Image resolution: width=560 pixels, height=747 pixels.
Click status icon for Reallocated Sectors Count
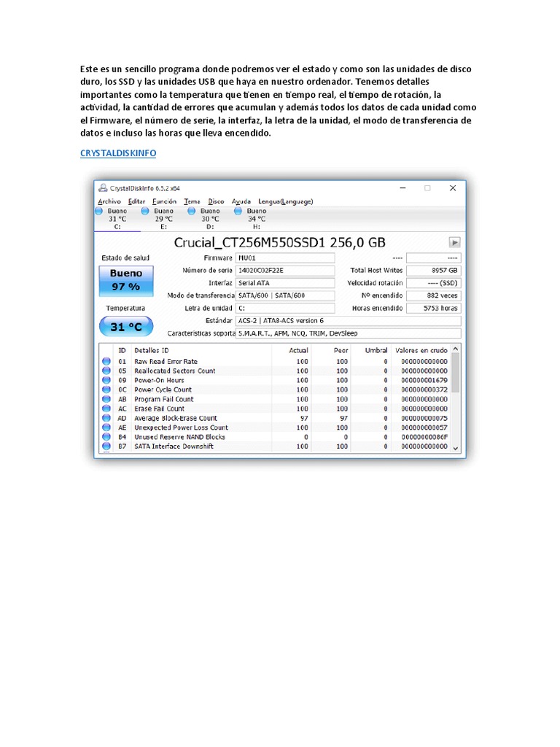coord(106,371)
